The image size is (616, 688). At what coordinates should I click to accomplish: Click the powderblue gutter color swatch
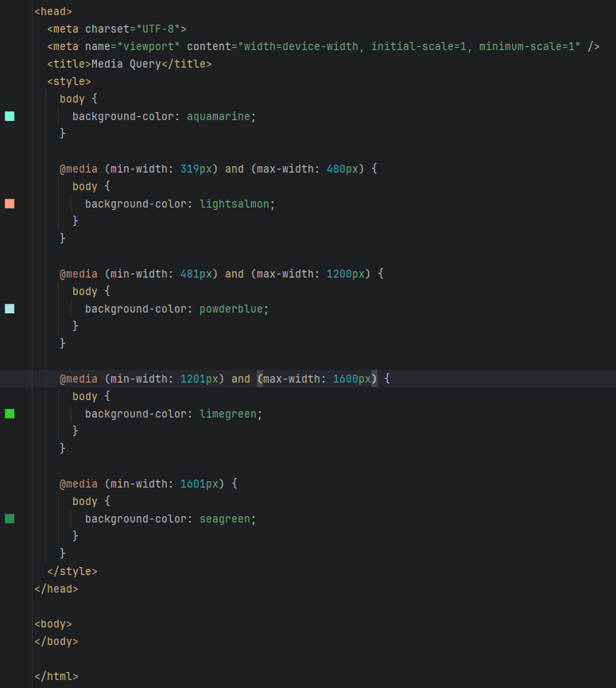tap(10, 309)
